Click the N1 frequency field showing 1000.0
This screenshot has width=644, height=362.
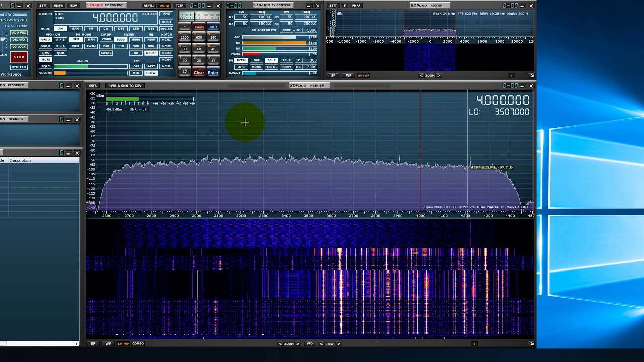click(262, 17)
